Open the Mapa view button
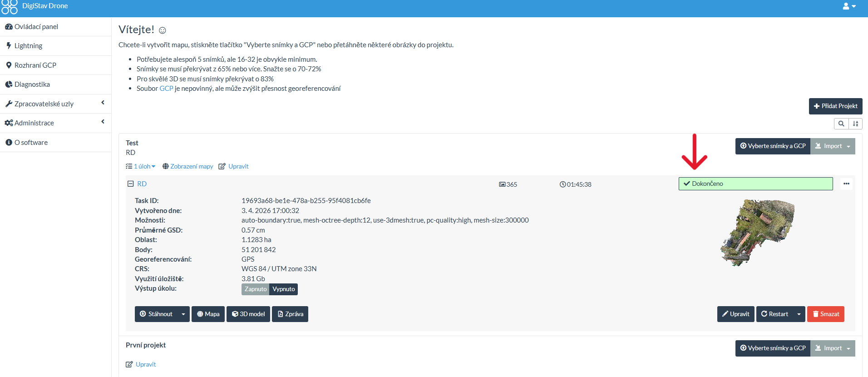Image resolution: width=868 pixels, height=377 pixels. tap(208, 314)
